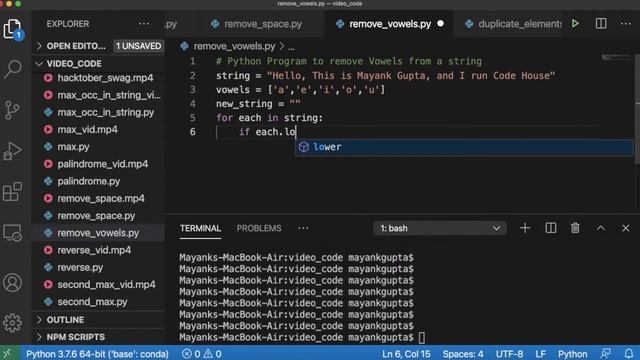Open remove_space.py in explorer tree
Viewport: 640px width, 360px height.
pos(98,216)
